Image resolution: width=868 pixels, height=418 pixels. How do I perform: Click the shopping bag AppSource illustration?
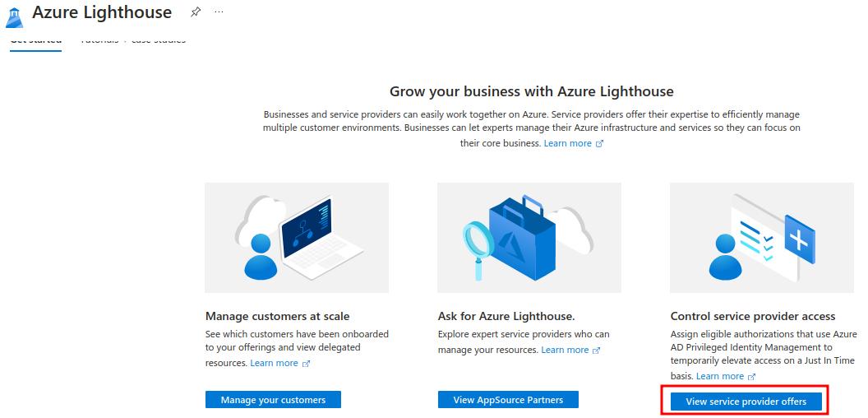[x=529, y=238]
